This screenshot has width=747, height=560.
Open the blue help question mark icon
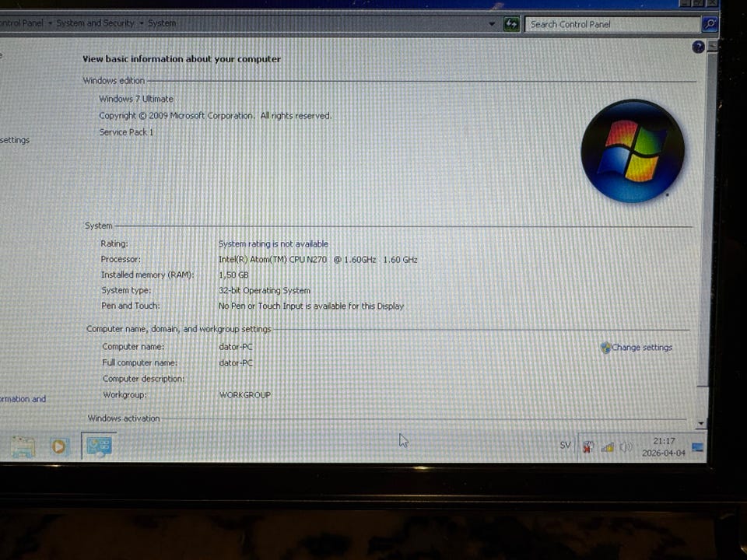[698, 47]
